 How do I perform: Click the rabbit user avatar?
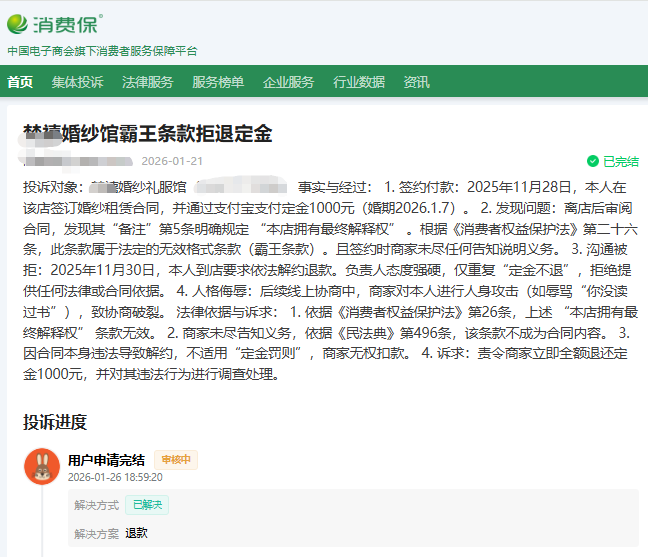pyautogui.click(x=42, y=466)
